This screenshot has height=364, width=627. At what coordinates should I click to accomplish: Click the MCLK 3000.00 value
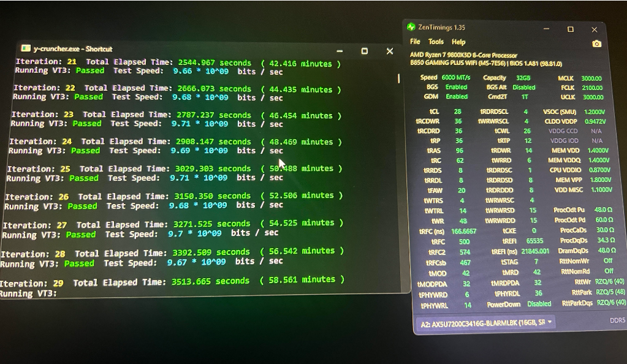pyautogui.click(x=591, y=78)
